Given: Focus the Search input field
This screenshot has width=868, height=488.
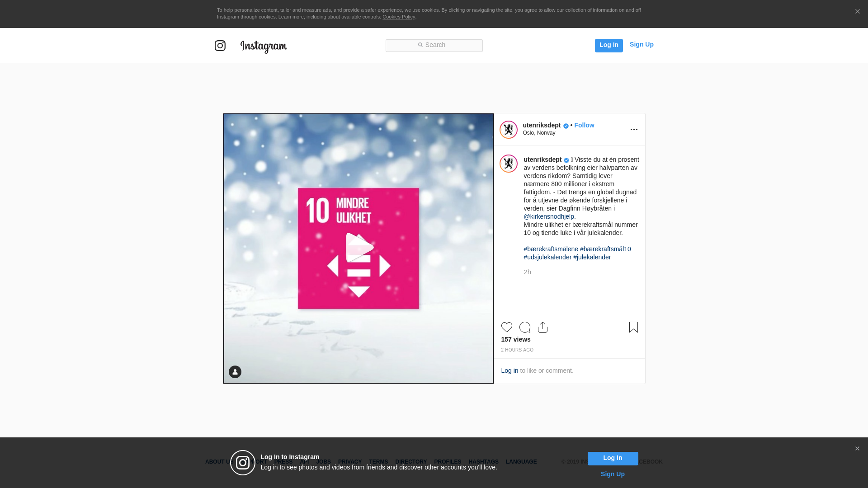Looking at the screenshot, I should [x=434, y=45].
